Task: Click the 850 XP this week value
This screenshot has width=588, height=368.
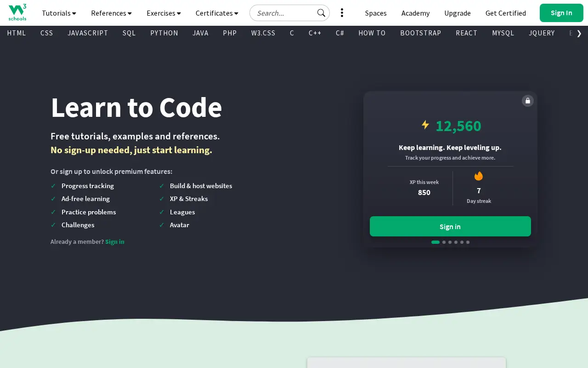Action: pos(424,192)
